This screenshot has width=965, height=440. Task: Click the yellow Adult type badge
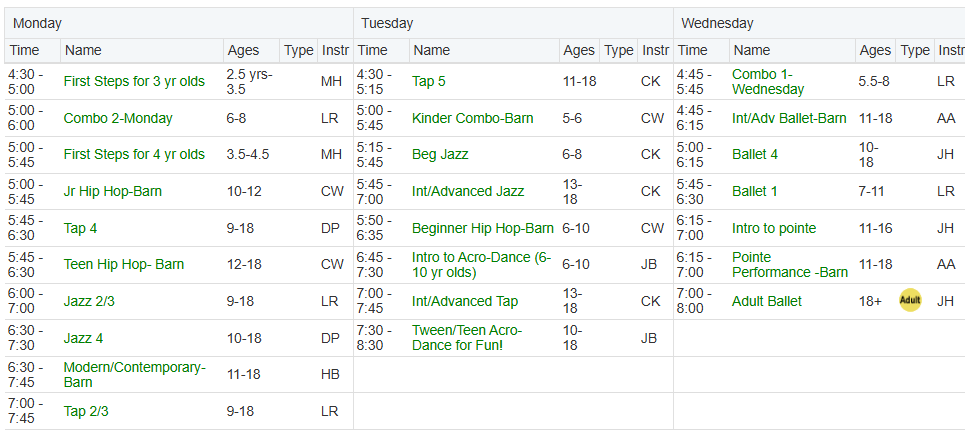point(910,301)
